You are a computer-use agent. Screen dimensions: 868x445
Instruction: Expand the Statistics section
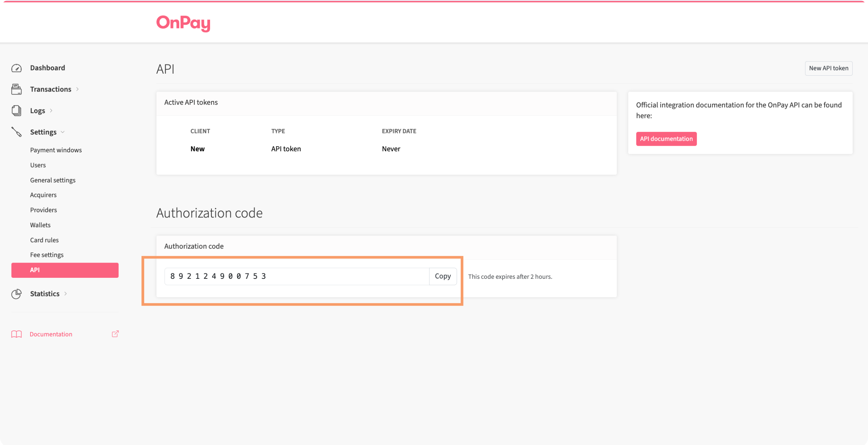click(66, 294)
